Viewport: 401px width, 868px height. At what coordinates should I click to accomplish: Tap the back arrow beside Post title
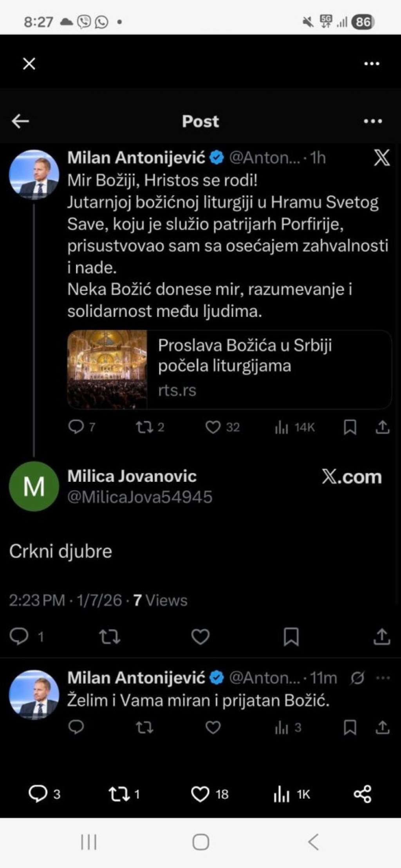tap(20, 121)
